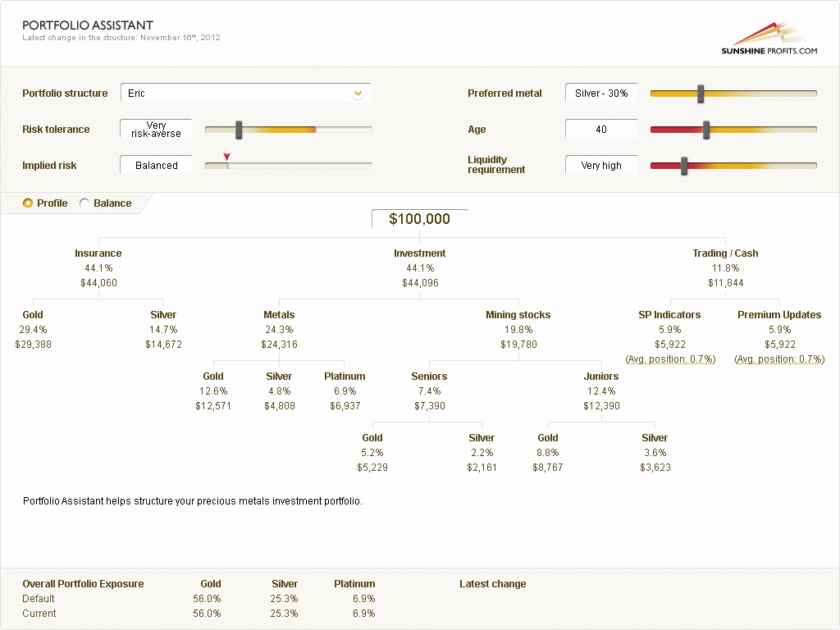Select the Balance radio button

pos(84,203)
